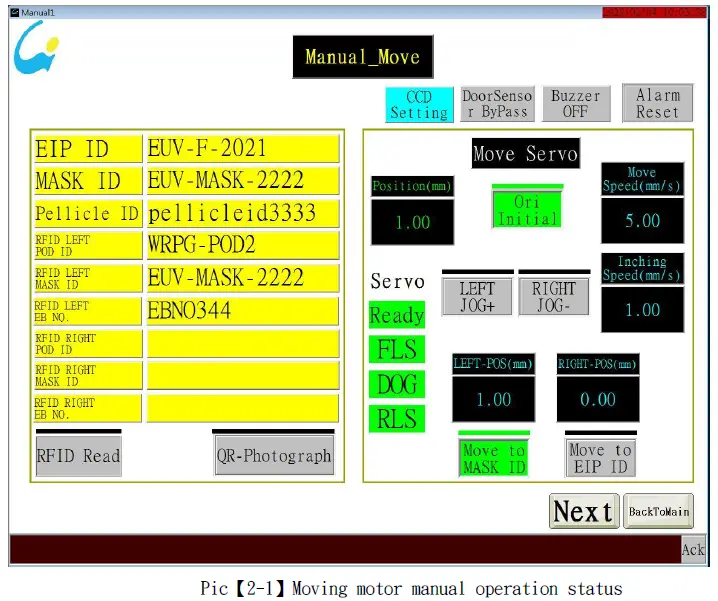The height and width of the screenshot is (601, 718).
Task: Select empty RFID RIGHT MASK ID field
Action: tap(243, 376)
